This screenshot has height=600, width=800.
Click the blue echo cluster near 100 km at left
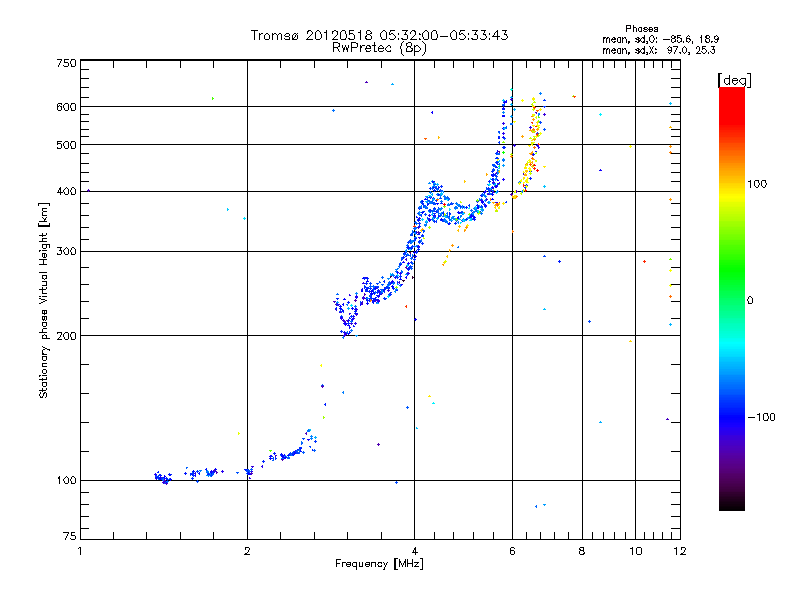coord(163,478)
